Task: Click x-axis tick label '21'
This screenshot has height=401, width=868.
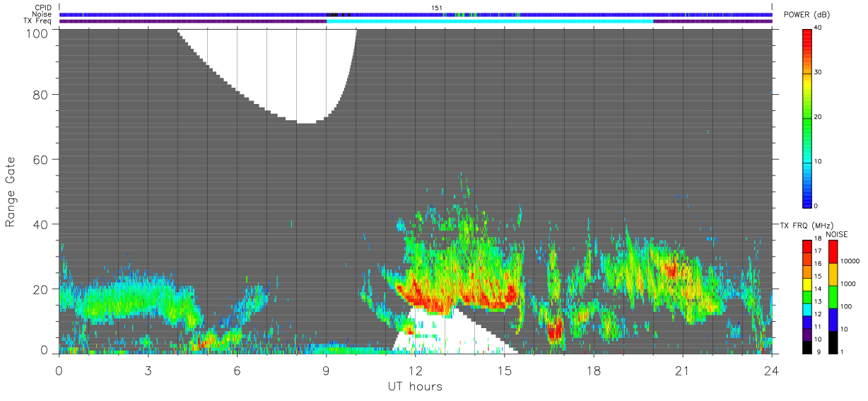Action: 683,370
